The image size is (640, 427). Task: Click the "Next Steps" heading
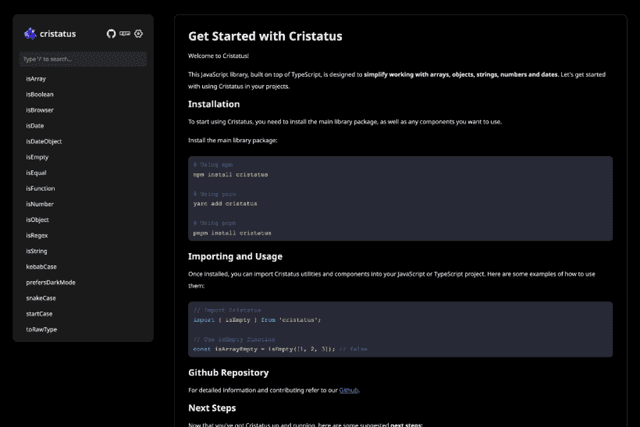point(212,408)
